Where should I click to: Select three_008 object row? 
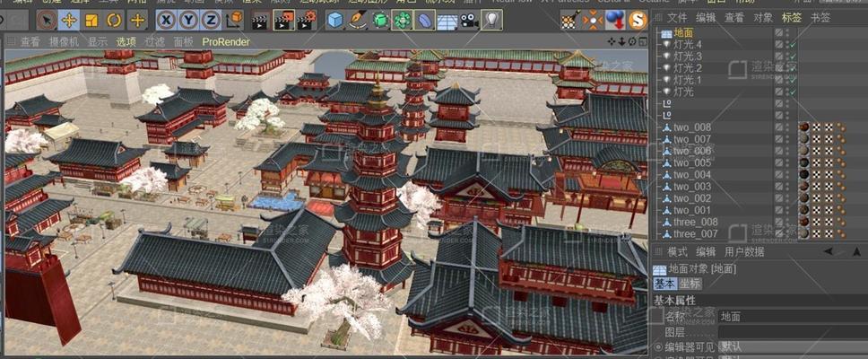[695, 222]
